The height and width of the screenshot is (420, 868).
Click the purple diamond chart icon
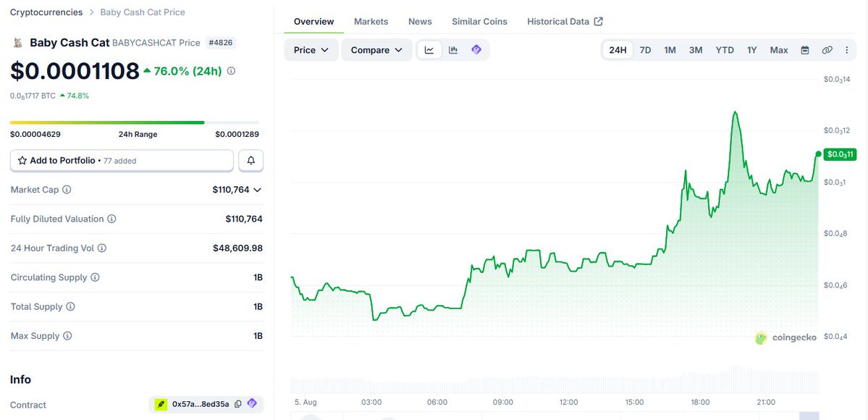click(x=476, y=50)
